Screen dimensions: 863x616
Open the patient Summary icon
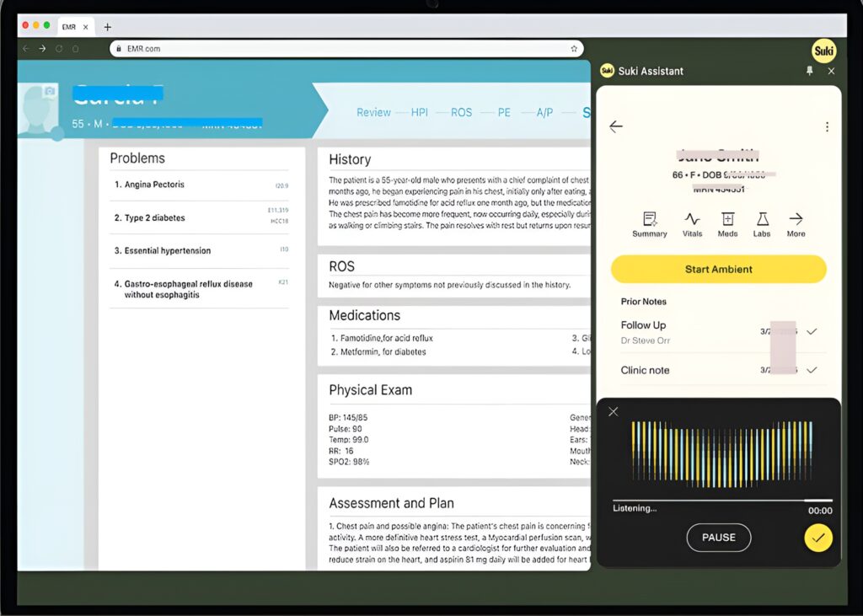coord(650,225)
